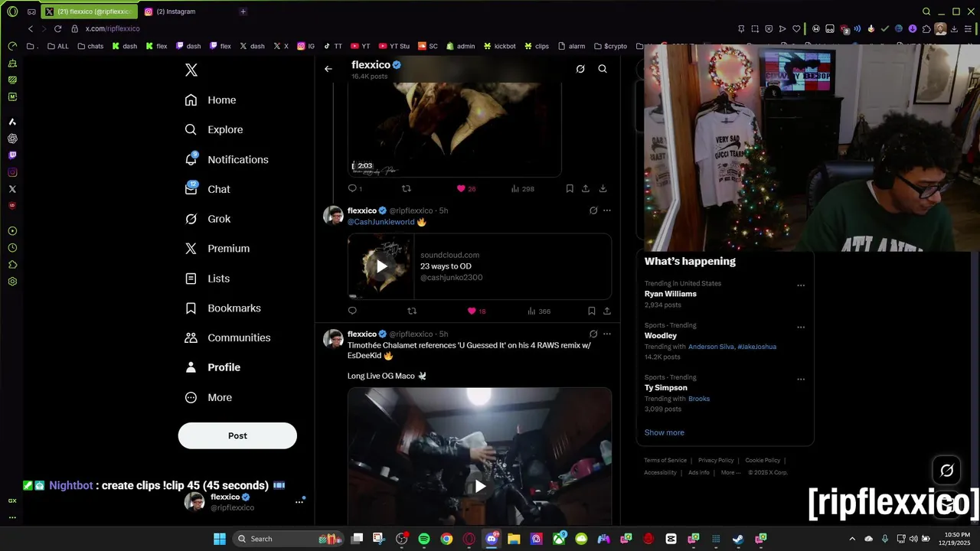Image resolution: width=980 pixels, height=551 pixels.
Task: Open the 'kickbot' bookmark
Action: 499,46
